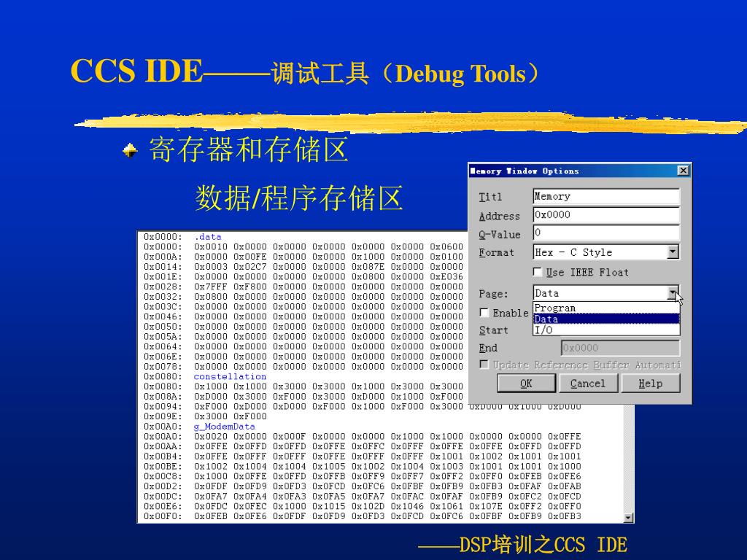Select value 0x0FAB in row 0x00D2
Image resolution: width=747 pixels, height=560 pixels.
[565, 486]
